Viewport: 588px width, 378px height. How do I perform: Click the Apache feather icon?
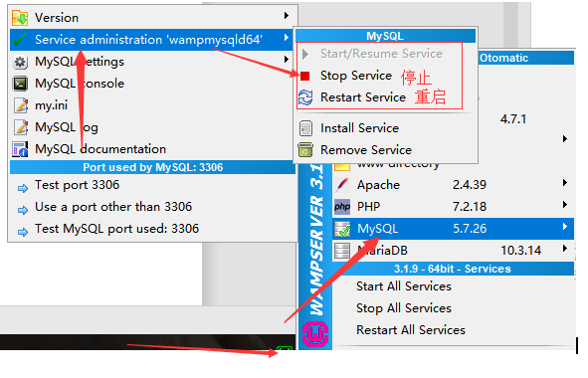coord(342,185)
